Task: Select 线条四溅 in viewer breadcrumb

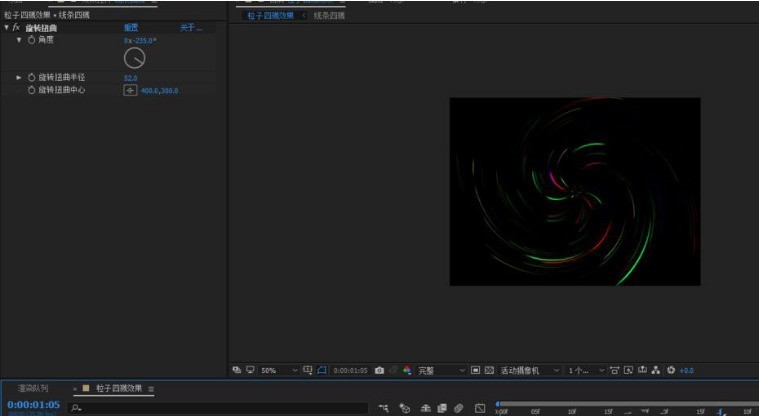Action: [x=329, y=15]
